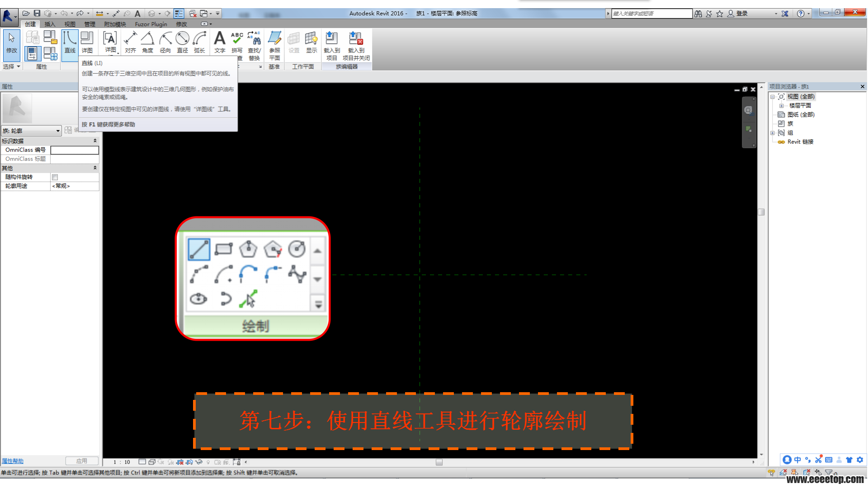Click the Favorites star icon
The height and width of the screenshot is (488, 868).
click(720, 14)
